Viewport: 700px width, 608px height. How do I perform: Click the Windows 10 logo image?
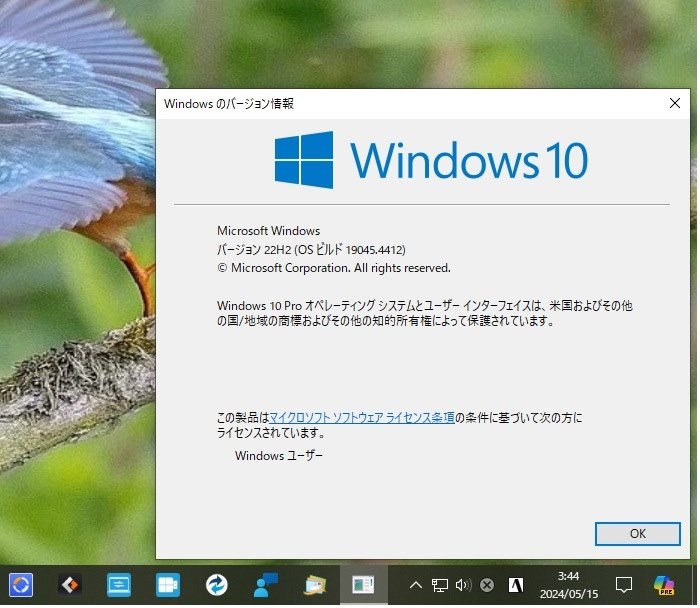tap(431, 160)
